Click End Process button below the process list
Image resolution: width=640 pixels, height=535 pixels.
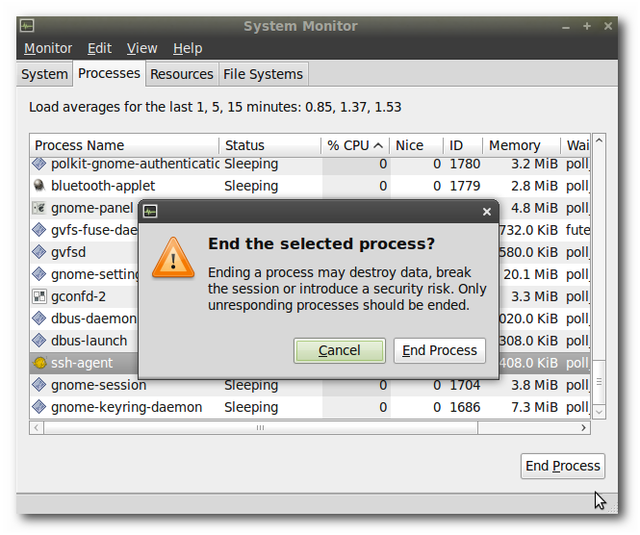[x=563, y=466]
